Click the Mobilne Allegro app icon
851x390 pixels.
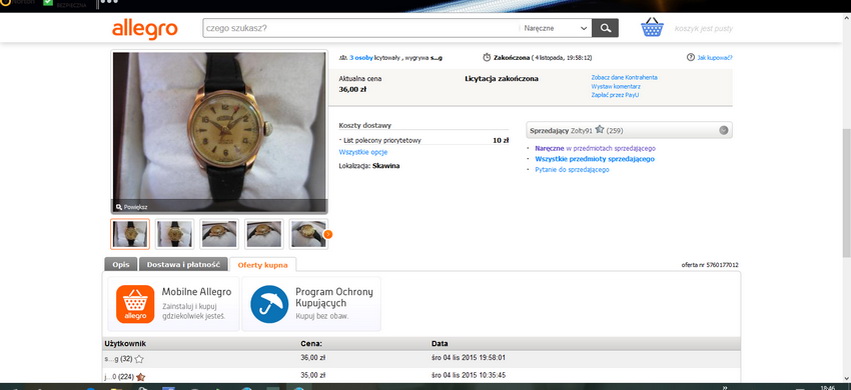[135, 304]
